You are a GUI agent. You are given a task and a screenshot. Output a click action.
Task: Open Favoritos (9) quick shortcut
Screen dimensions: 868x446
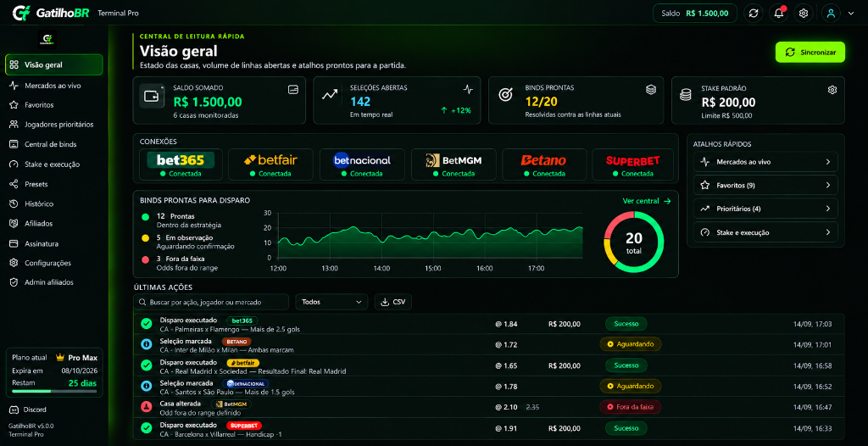[x=765, y=185]
